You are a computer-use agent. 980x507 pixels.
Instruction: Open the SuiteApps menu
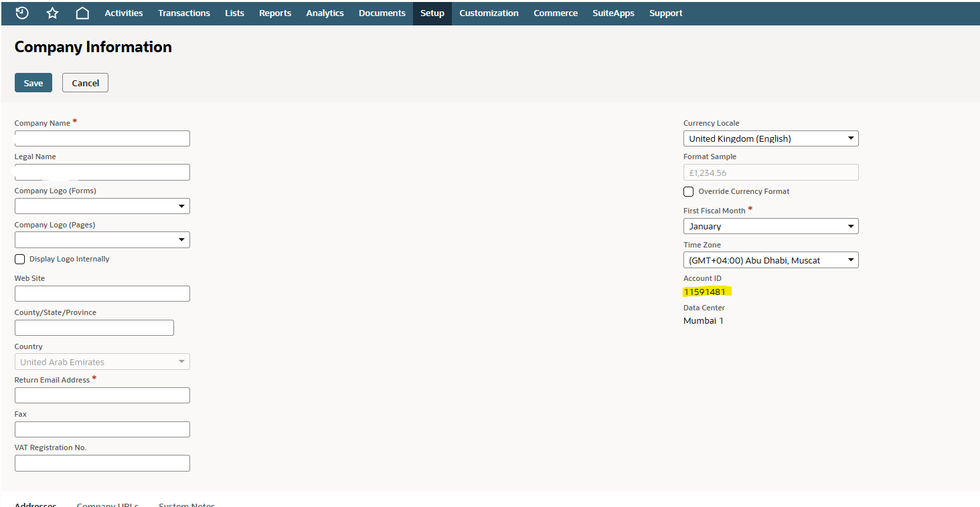(613, 13)
